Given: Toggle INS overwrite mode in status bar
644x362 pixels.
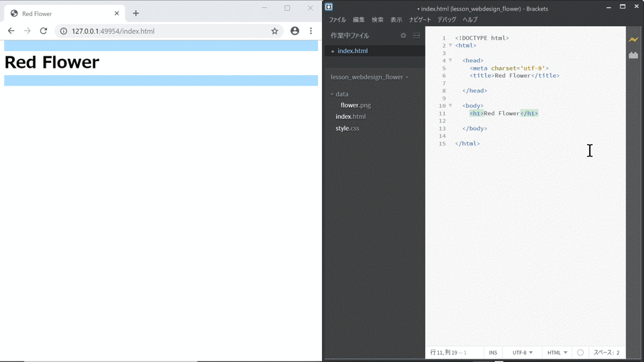Looking at the screenshot, I should [x=493, y=353].
